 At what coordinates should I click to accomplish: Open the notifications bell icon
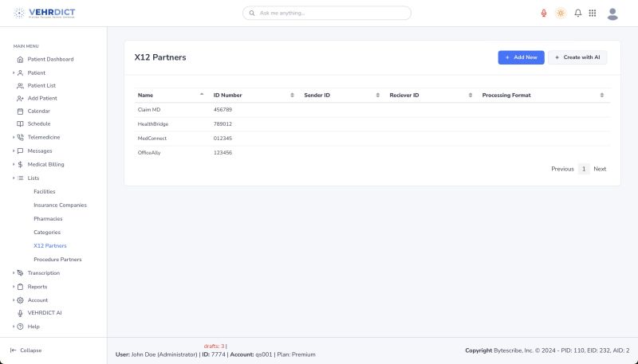[x=578, y=13]
